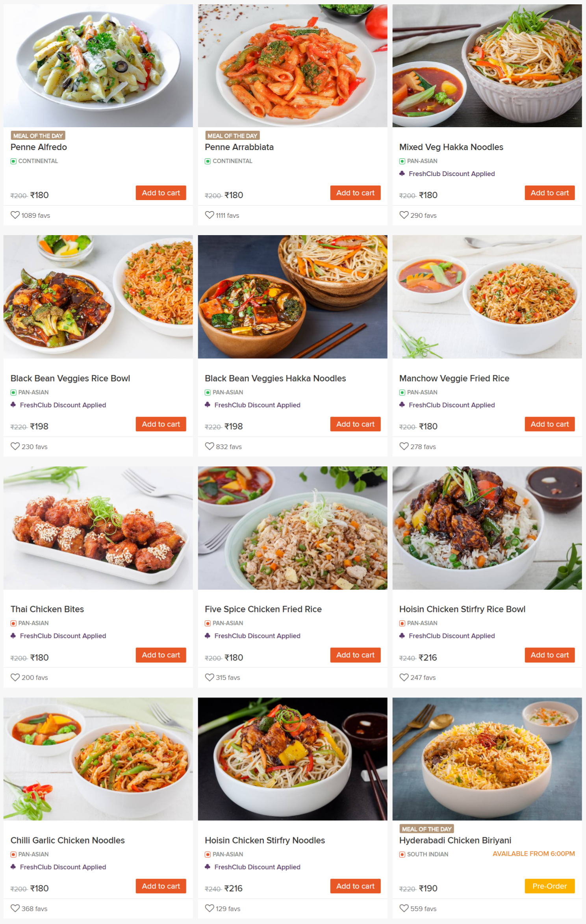Click FreshClub Discount Applied on Five Spice rice

[257, 636]
